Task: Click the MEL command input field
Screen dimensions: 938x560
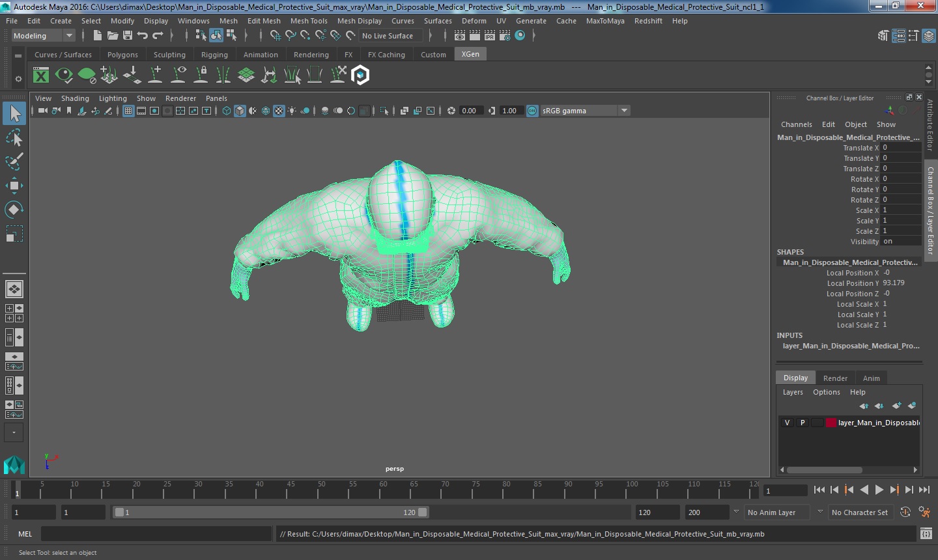Action: point(156,534)
